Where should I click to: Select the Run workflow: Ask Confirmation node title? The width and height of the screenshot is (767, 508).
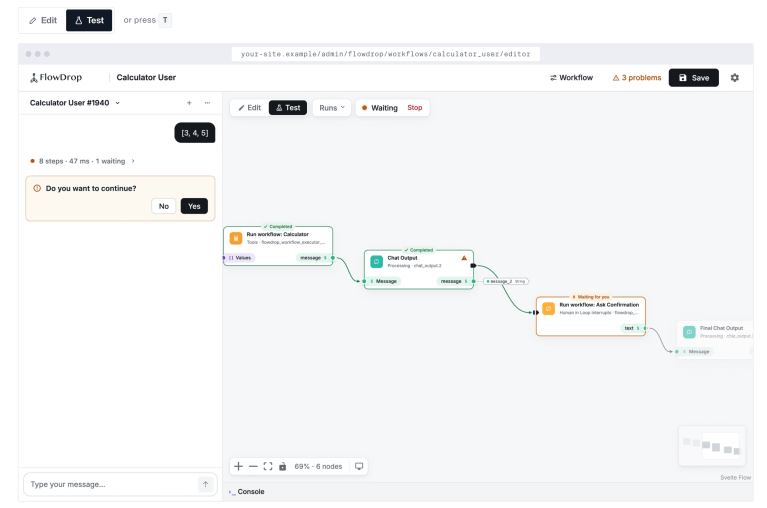(x=599, y=305)
